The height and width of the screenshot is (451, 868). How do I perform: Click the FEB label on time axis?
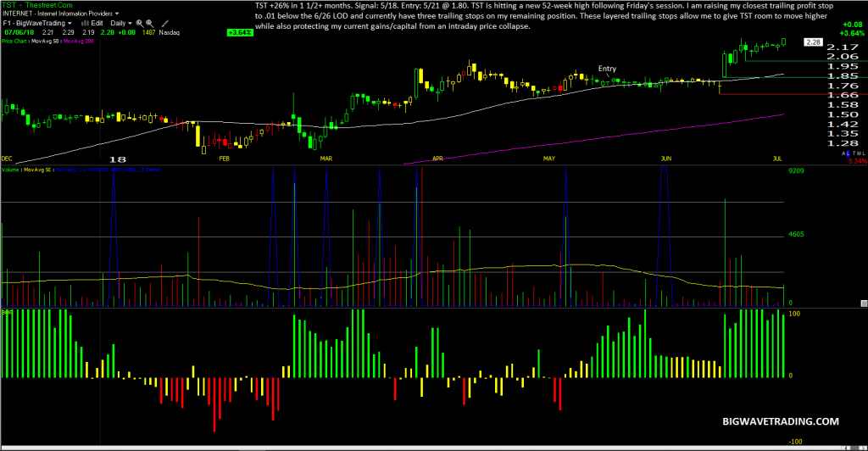click(224, 159)
